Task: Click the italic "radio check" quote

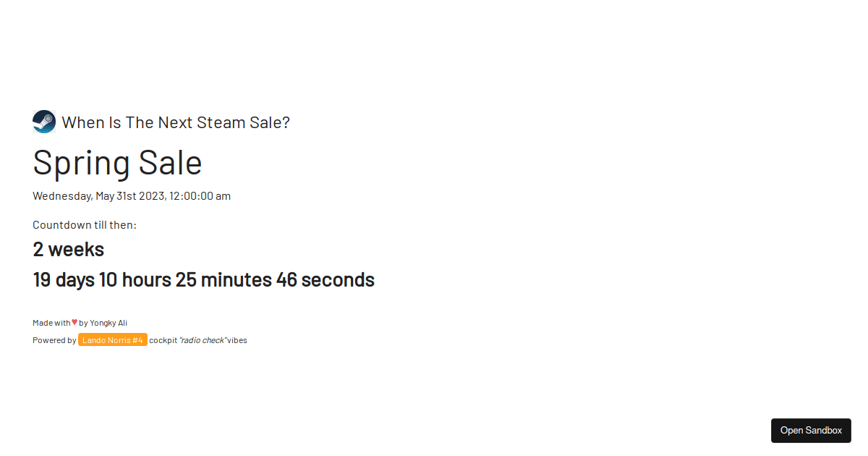Action: (x=203, y=340)
